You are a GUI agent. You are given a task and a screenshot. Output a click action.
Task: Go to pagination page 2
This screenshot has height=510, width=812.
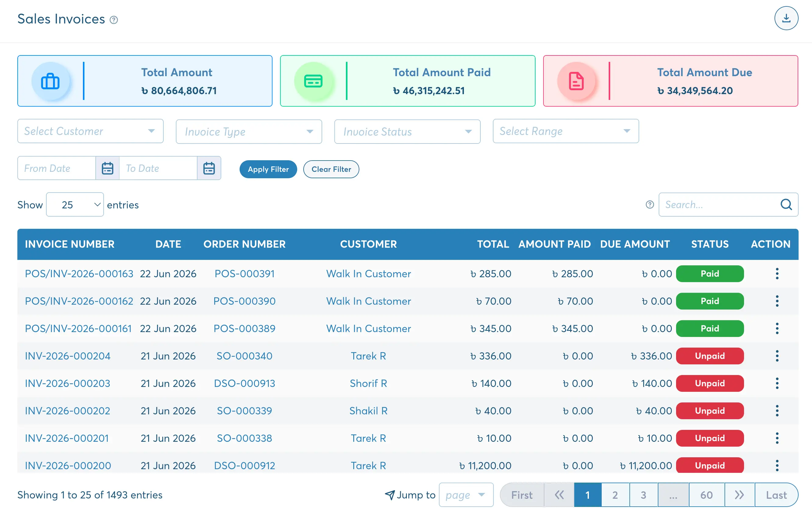[x=615, y=494]
